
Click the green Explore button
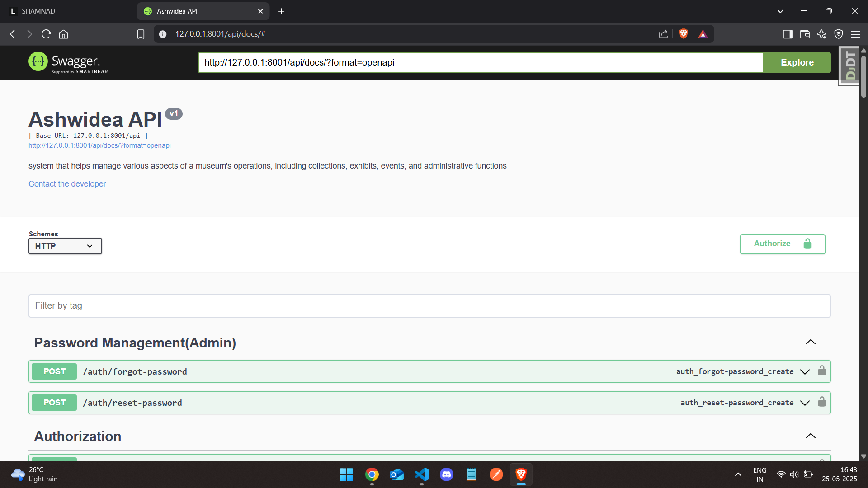point(797,62)
